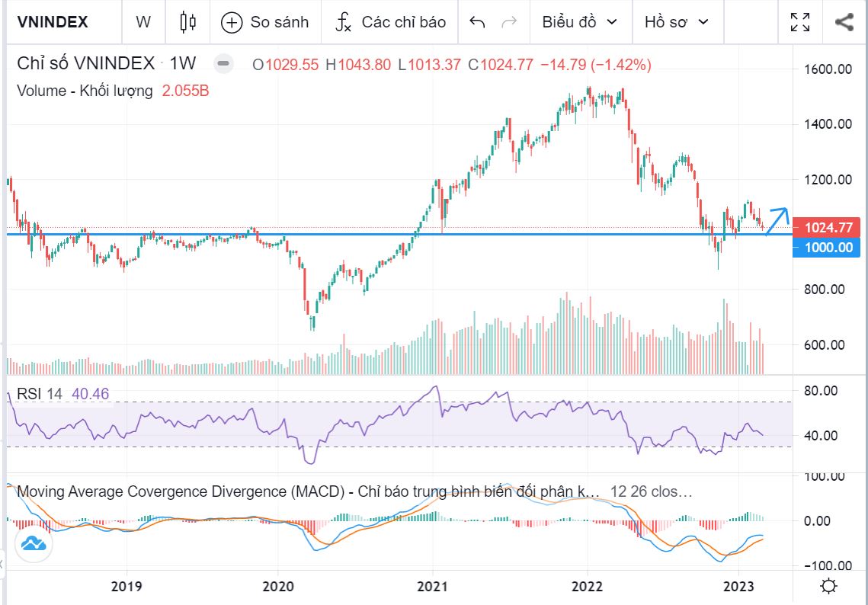
Task: Select the Chỉ số VNINDEX legend title
Action: pyautogui.click(x=86, y=64)
